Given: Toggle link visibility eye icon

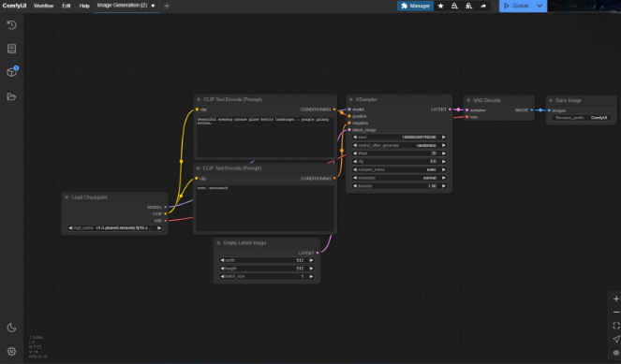Looking at the screenshot, I should 616,353.
